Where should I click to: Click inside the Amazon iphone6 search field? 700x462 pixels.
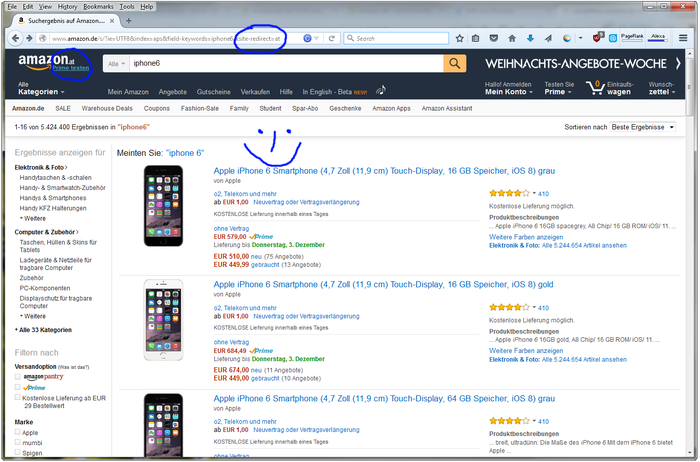(286, 64)
